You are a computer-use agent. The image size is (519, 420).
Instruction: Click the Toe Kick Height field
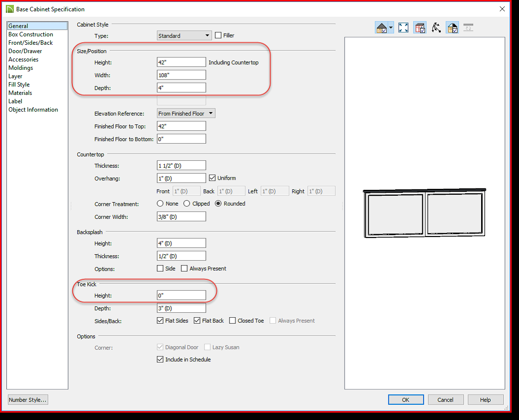point(181,296)
